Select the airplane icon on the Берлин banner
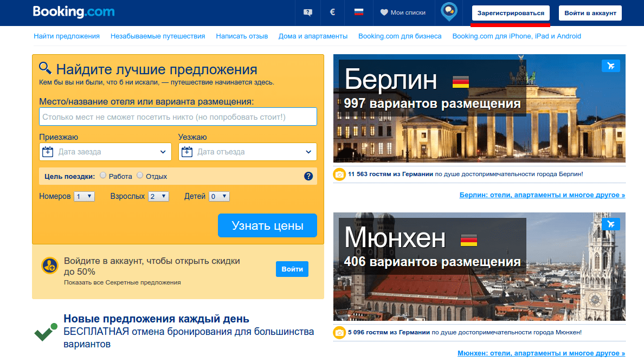The height and width of the screenshot is (362, 644). [x=611, y=64]
